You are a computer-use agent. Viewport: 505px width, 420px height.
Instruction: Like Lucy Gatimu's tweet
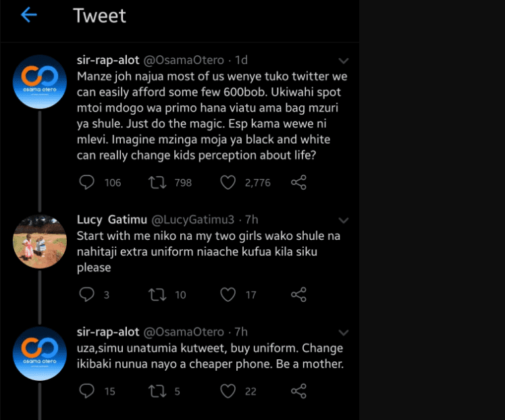(x=228, y=294)
